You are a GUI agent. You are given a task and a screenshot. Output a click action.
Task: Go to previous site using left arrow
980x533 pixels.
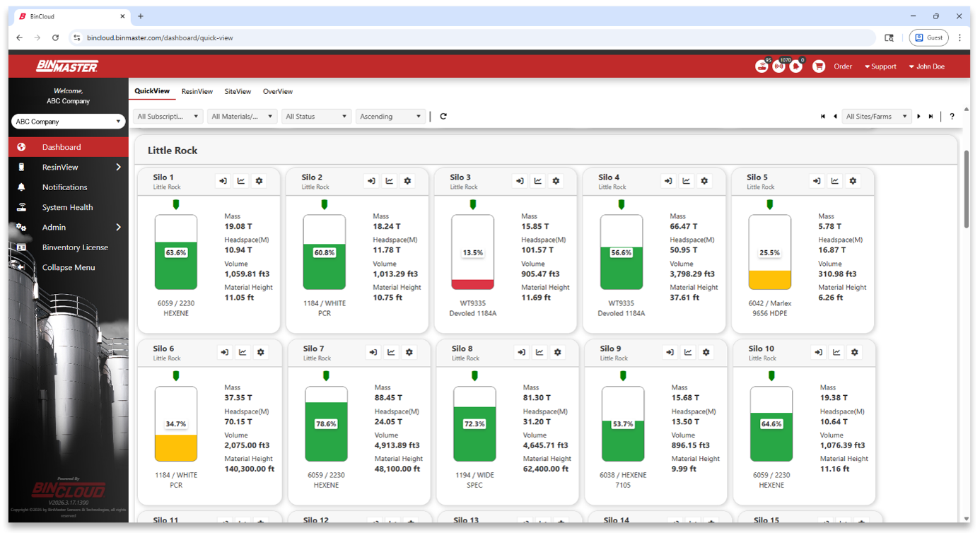pyautogui.click(x=835, y=117)
